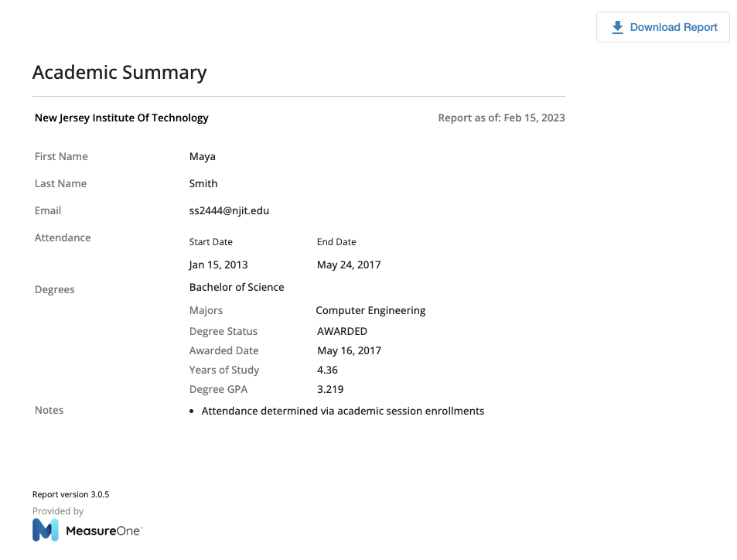The image size is (737, 560).
Task: Click the awarded date May 16, 2017
Action: pos(350,350)
